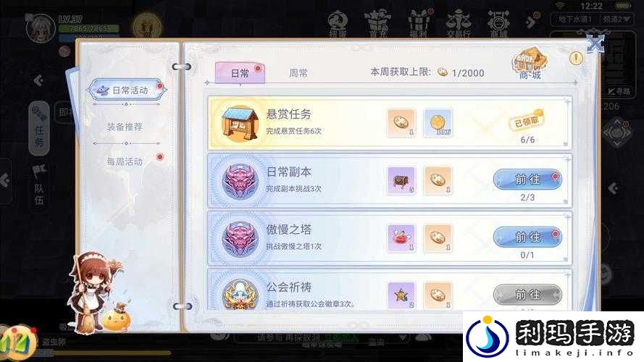Click 前往 button for 傲慢之塔
Viewport: 644px width, 362px height.
527,237
